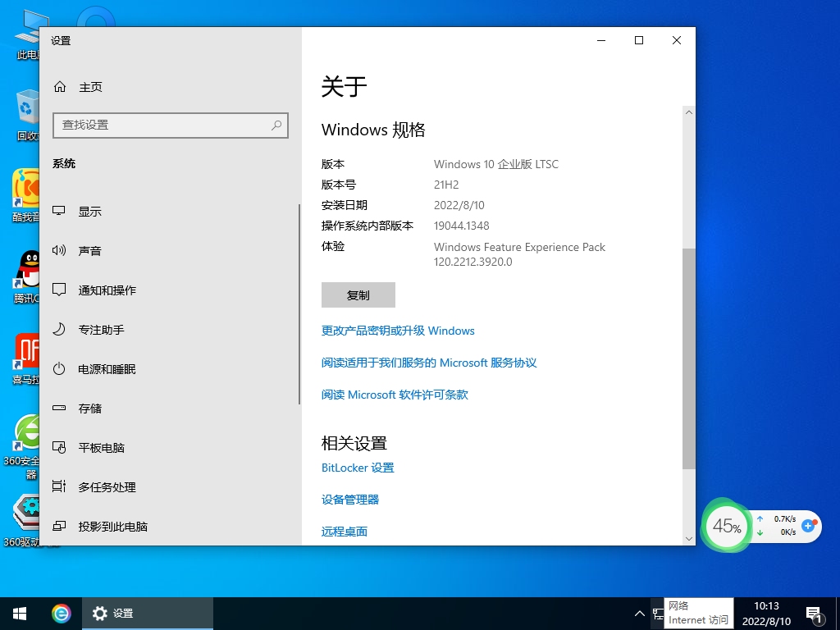Click the scroll down arrow of the About page
Image resolution: width=840 pixels, height=630 pixels.
pyautogui.click(x=689, y=538)
